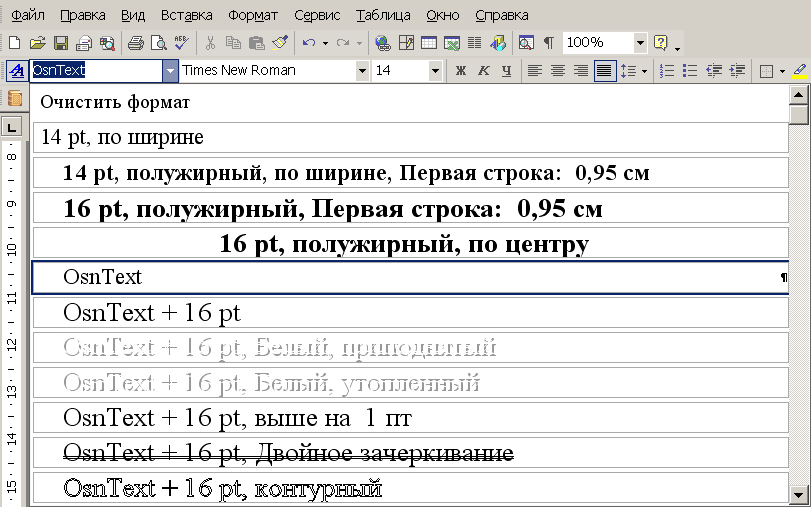Toggle underline (Ч) formatting

[x=506, y=71]
